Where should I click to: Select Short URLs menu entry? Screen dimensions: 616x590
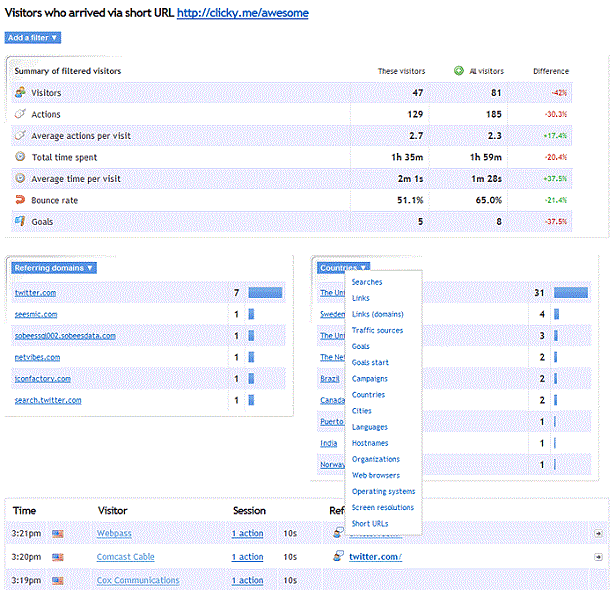371,524
